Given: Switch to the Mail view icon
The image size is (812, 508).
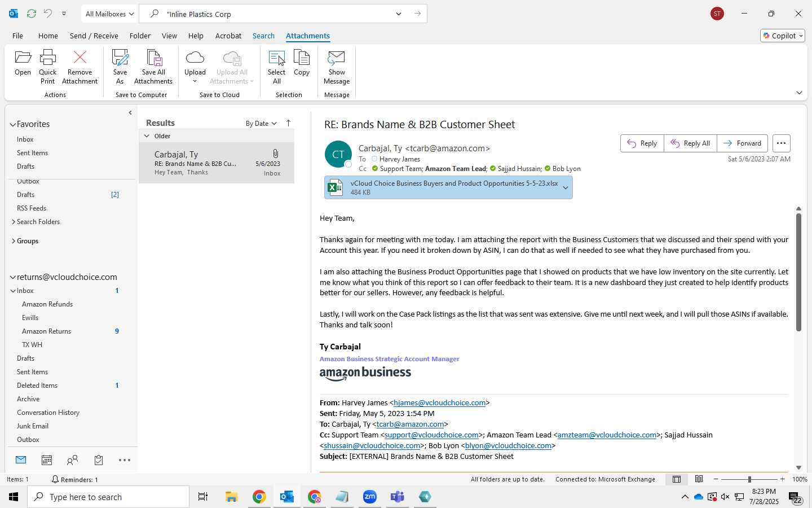Looking at the screenshot, I should [x=21, y=460].
